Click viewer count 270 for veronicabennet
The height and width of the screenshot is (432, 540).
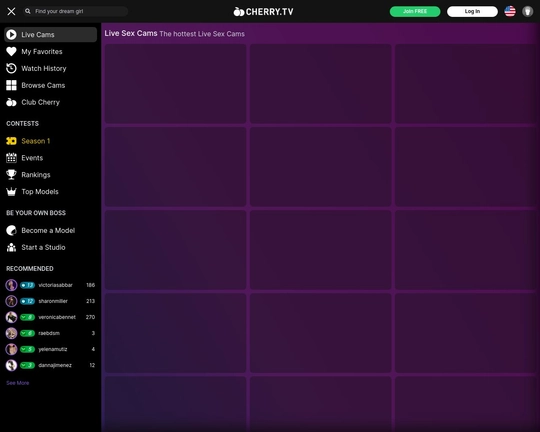tap(91, 317)
